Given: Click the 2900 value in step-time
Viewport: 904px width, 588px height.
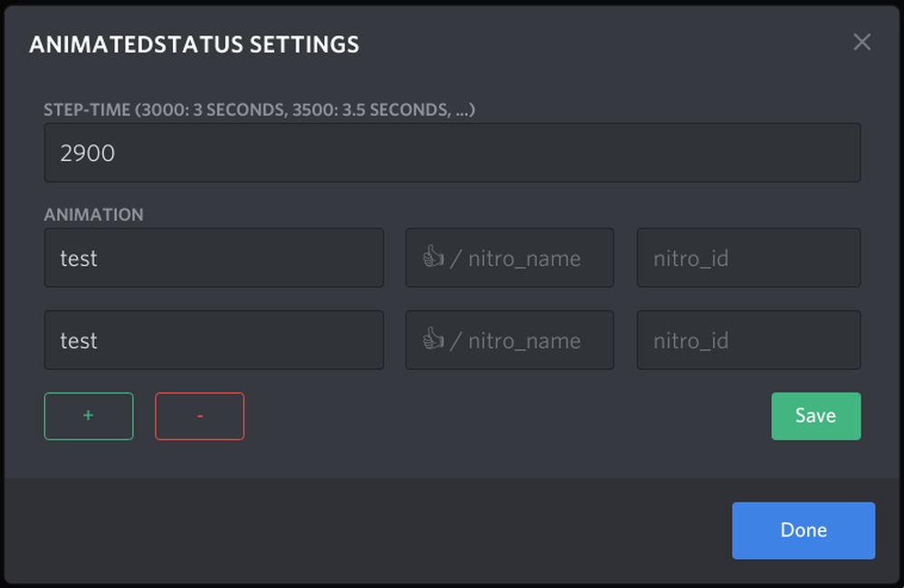Looking at the screenshot, I should click(88, 153).
